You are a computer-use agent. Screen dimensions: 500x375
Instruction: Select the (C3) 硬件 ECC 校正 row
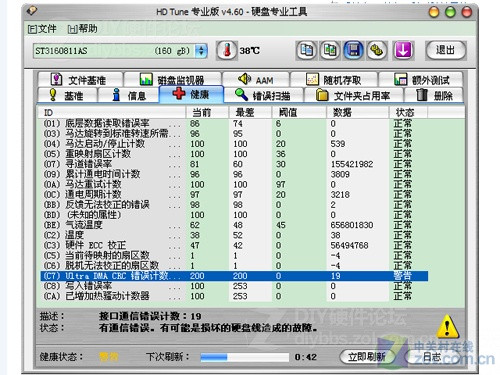tap(234, 245)
